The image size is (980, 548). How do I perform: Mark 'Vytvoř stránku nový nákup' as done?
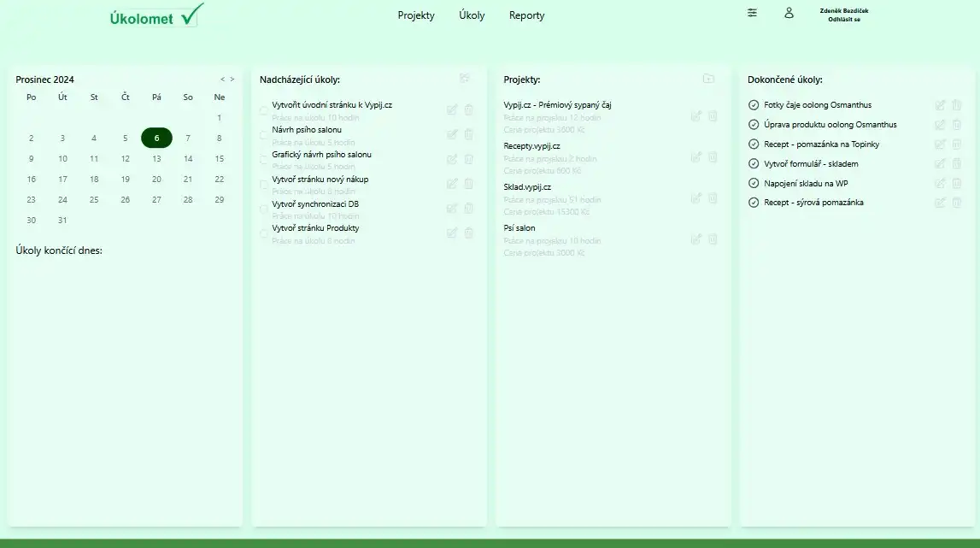point(264,184)
